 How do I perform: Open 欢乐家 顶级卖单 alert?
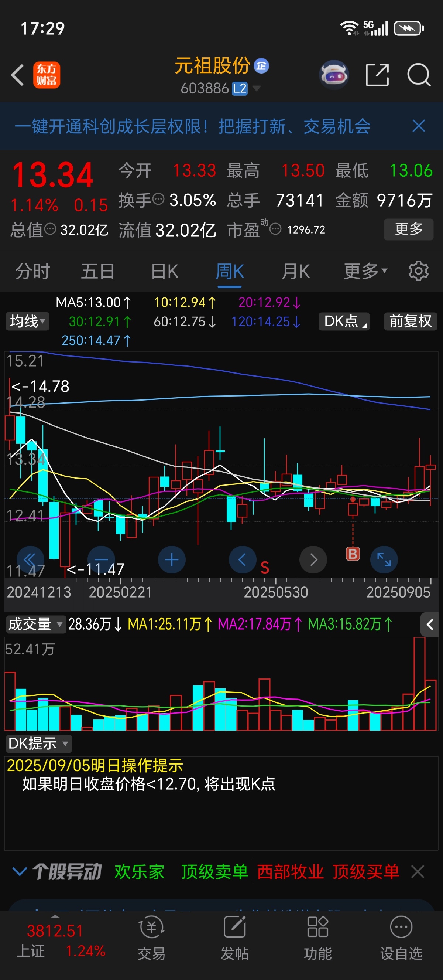[x=181, y=871]
